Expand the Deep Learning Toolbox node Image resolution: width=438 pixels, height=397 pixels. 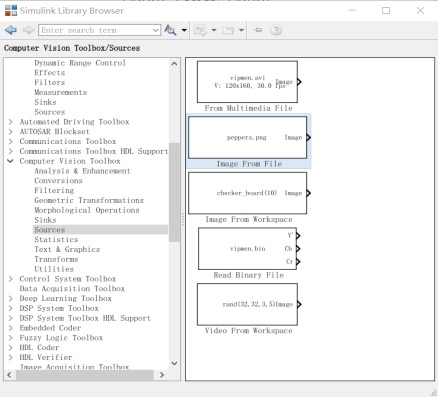[11, 298]
